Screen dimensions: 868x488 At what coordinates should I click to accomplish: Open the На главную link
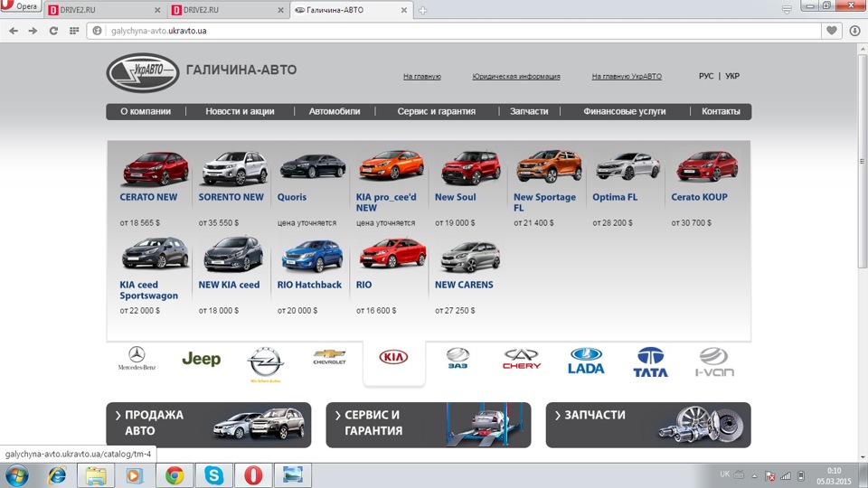[x=422, y=76]
